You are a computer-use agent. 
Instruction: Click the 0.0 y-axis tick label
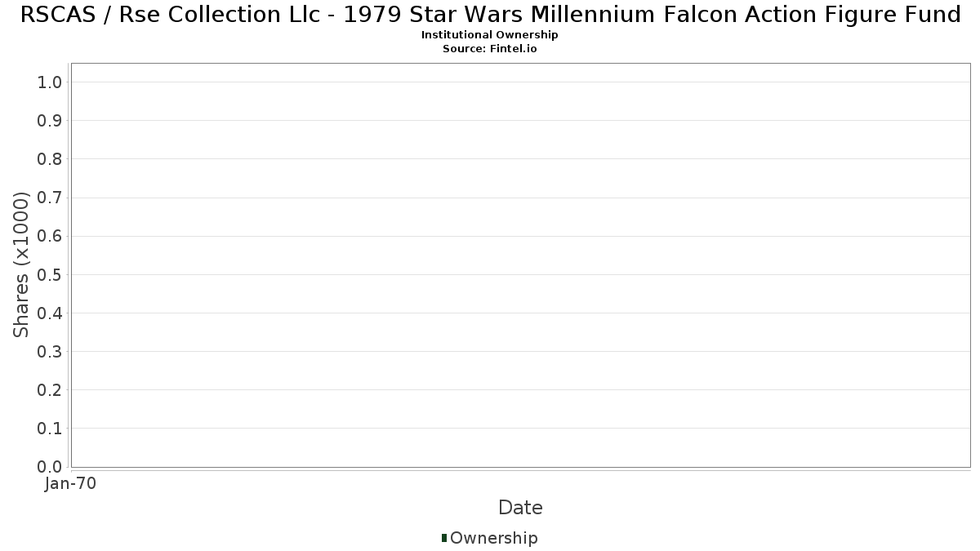click(x=49, y=466)
